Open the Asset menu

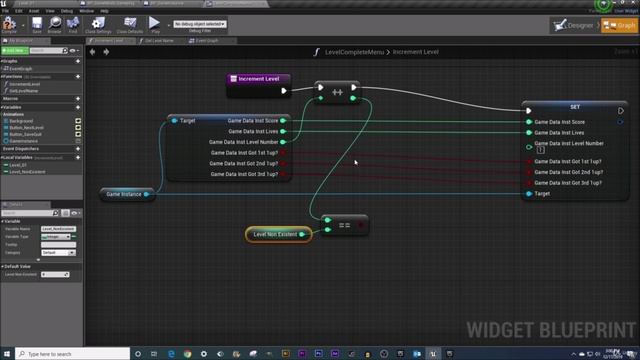coord(34,11)
